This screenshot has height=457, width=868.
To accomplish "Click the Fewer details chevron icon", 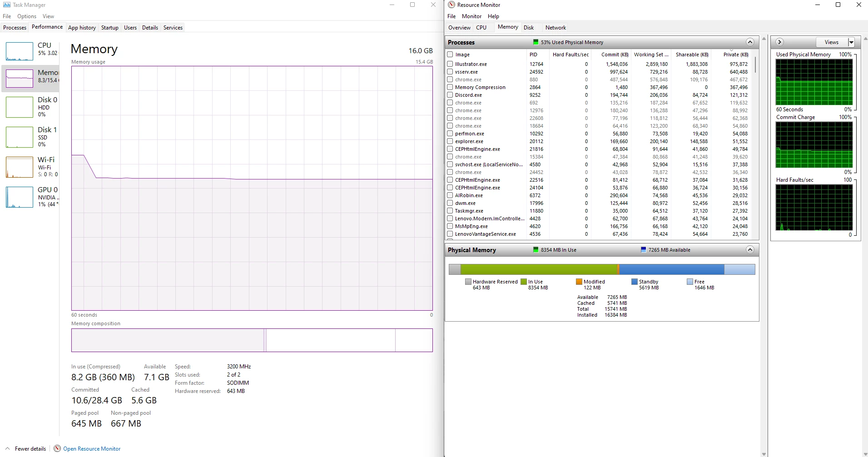I will point(7,448).
